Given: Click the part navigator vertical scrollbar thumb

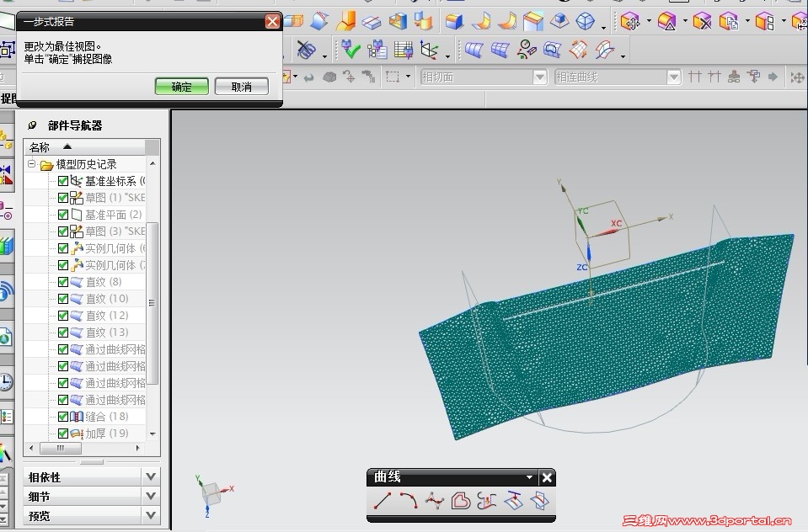Looking at the screenshot, I should (x=153, y=303).
